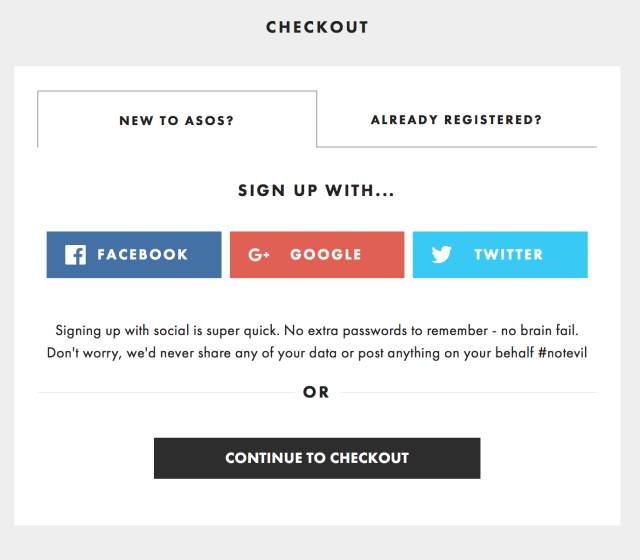640x560 pixels.
Task: Sign up using the GOOGLE text label
Action: point(326,255)
